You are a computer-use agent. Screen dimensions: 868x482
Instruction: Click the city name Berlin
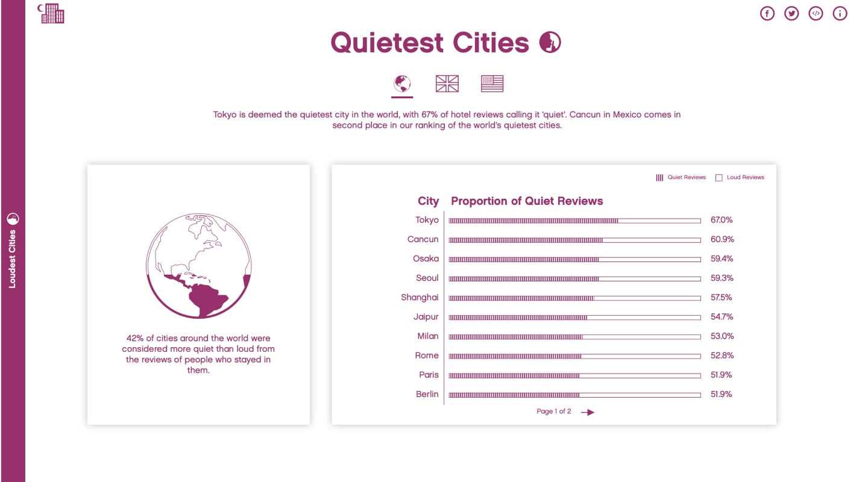[427, 394]
